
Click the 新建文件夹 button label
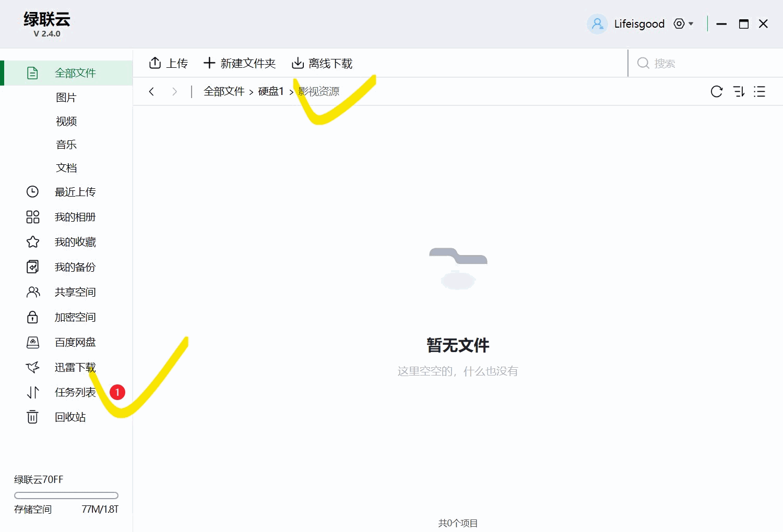(x=248, y=64)
